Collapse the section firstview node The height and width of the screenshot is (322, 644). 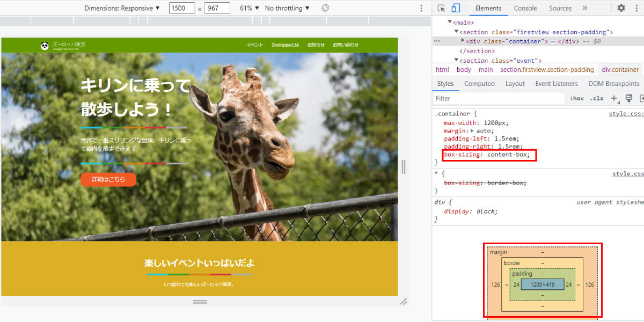[456, 32]
